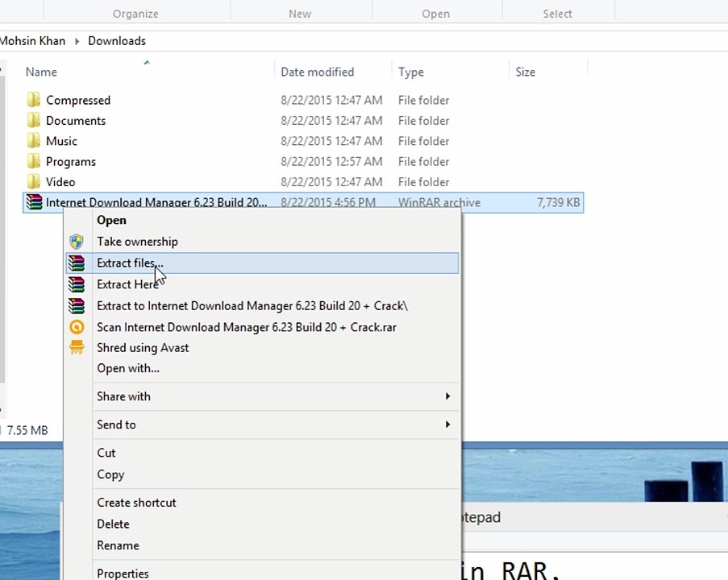The width and height of the screenshot is (728, 580).
Task: Click WinRAR icon beside Extract to folder
Action: coord(77,306)
